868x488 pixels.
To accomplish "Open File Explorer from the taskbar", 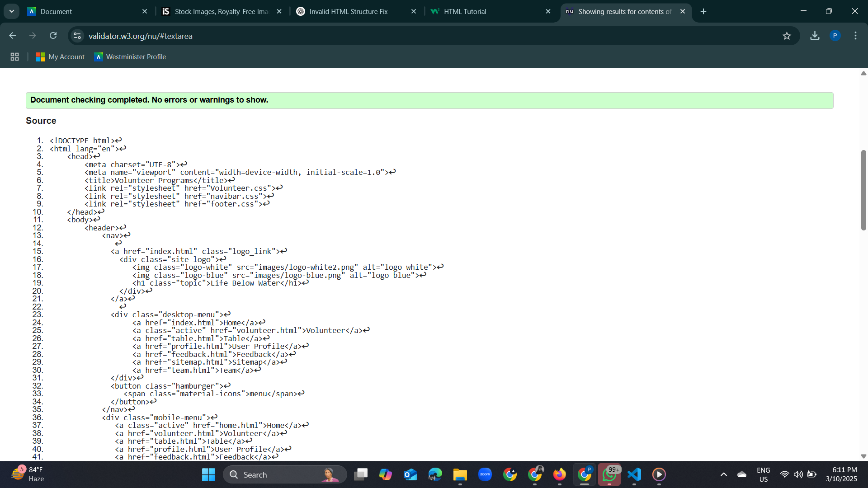I will [460, 474].
